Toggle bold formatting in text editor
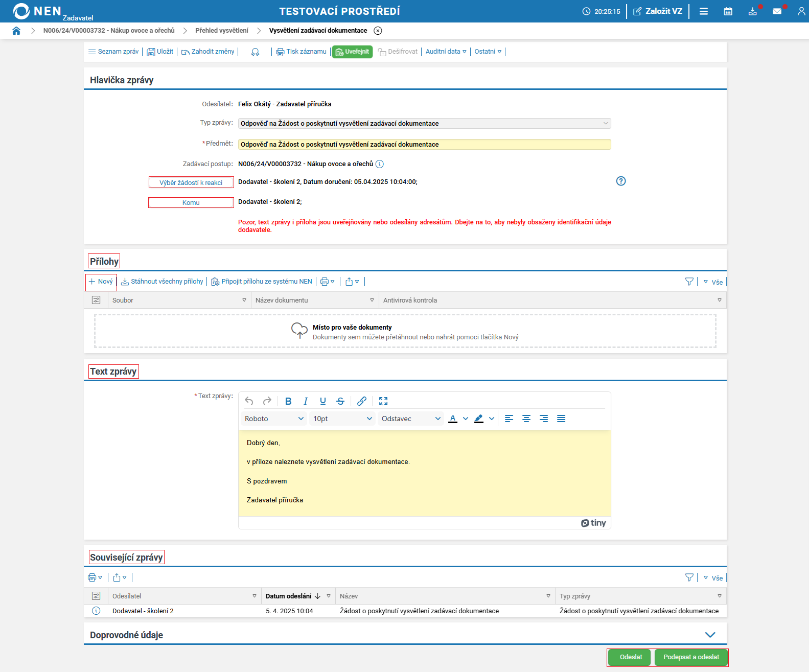 288,401
